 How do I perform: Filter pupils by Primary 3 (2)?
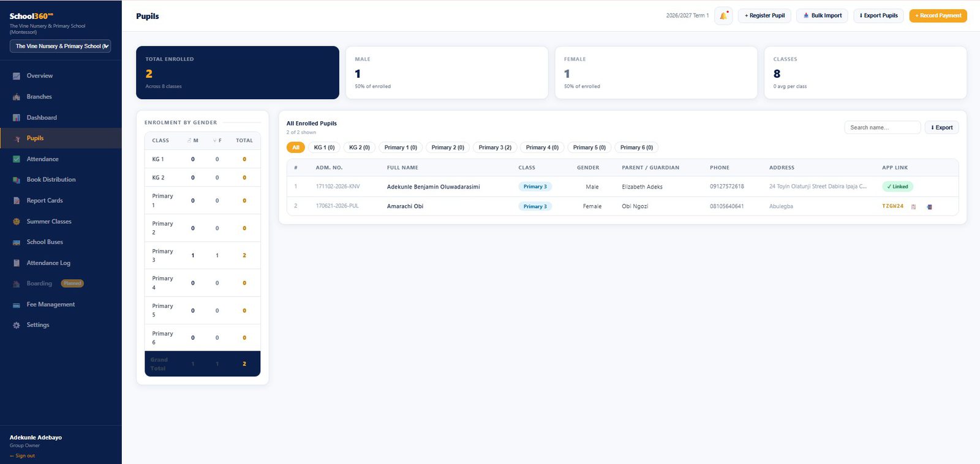pos(495,148)
